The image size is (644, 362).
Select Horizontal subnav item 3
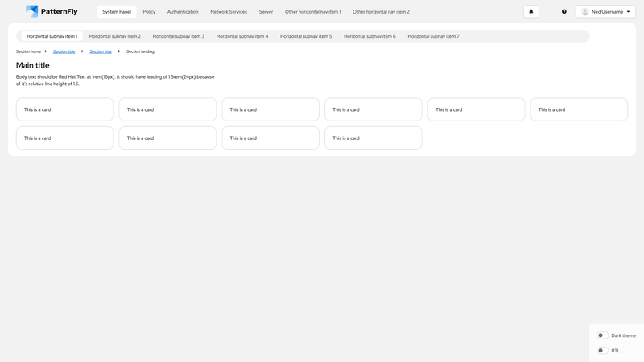coord(178,36)
